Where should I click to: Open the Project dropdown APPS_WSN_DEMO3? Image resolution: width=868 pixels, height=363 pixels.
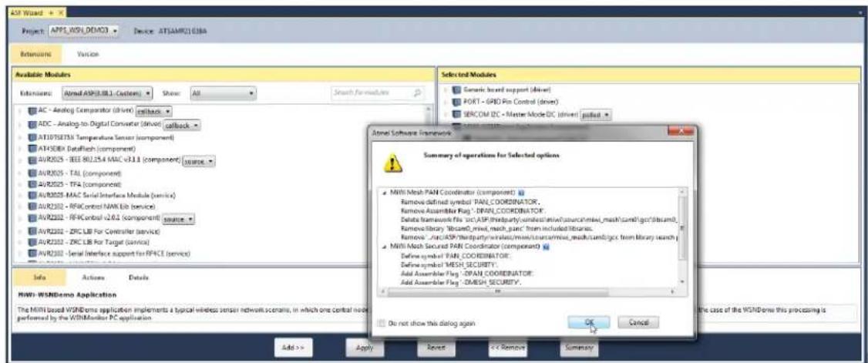point(84,29)
